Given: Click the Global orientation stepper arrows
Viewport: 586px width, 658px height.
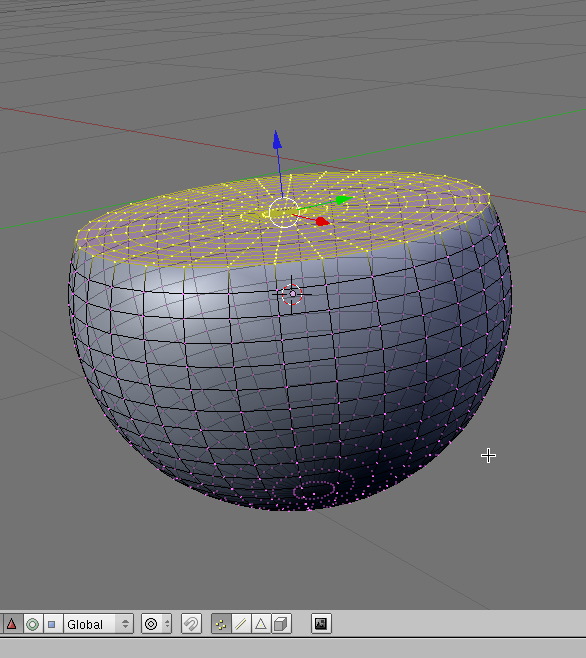Looking at the screenshot, I should point(125,624).
